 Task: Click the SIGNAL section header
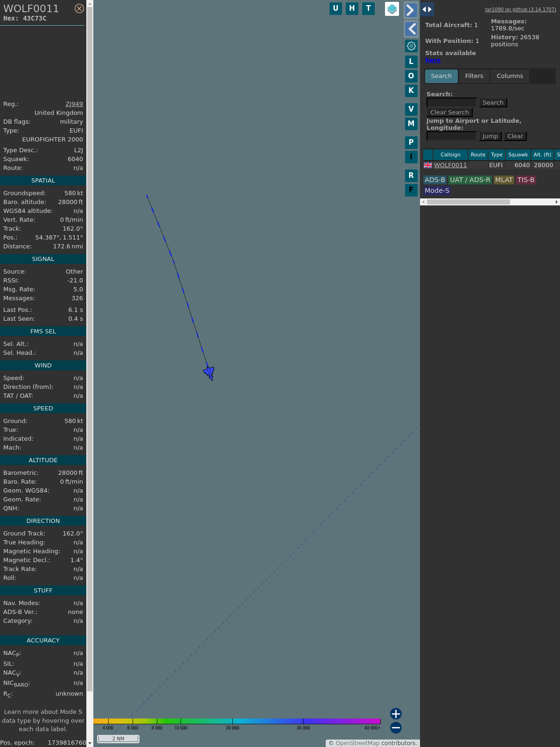[x=43, y=259]
